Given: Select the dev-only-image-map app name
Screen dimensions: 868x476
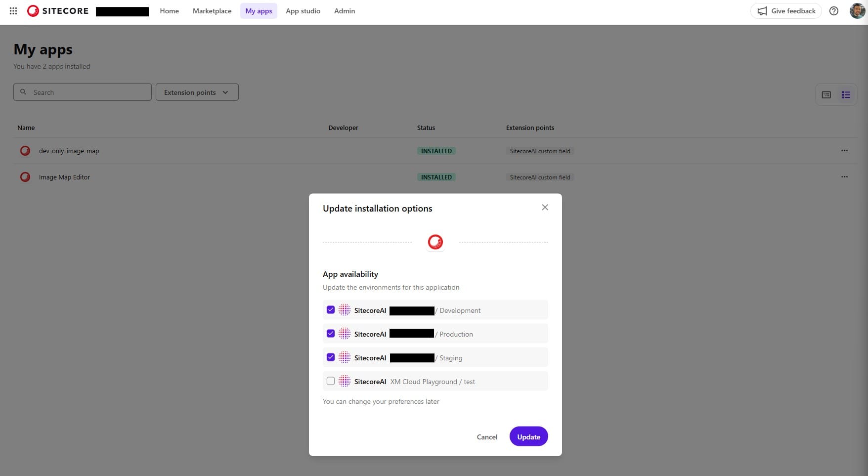Looking at the screenshot, I should pos(69,151).
